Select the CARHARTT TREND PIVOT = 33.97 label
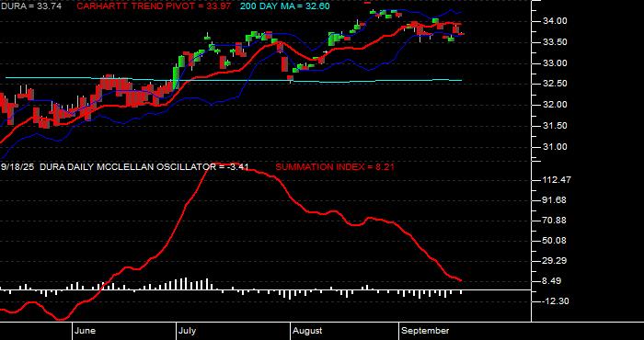Viewport: 644px width, 340px height. point(154,6)
